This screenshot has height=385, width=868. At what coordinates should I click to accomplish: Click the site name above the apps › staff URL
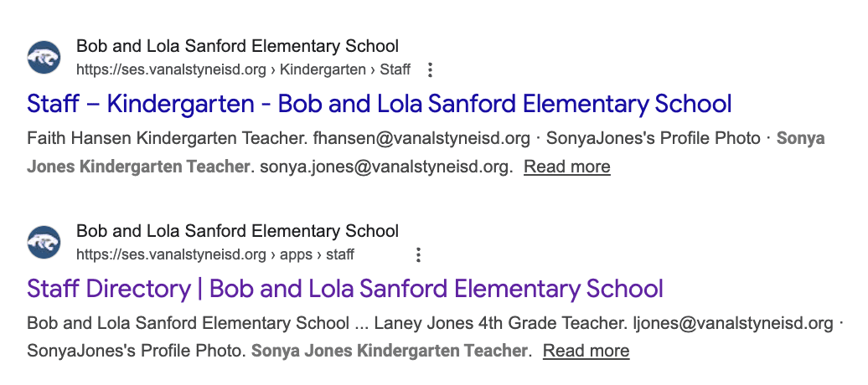point(237,231)
